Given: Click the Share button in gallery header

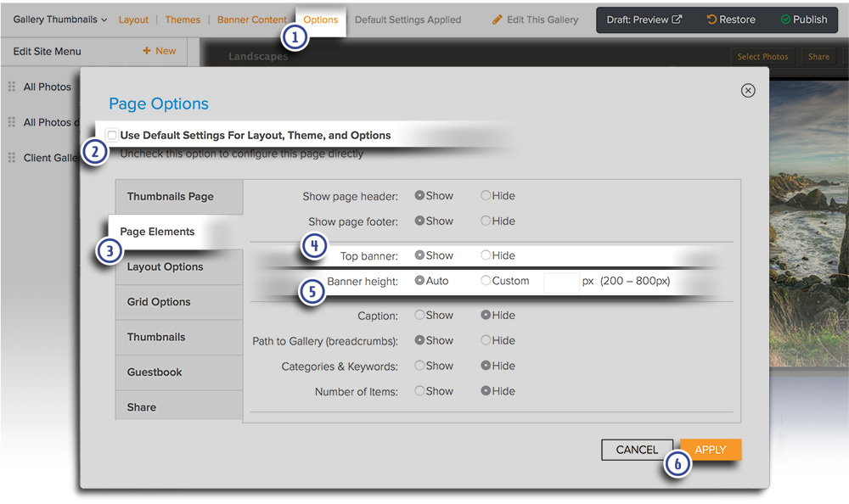Looking at the screenshot, I should pyautogui.click(x=818, y=56).
